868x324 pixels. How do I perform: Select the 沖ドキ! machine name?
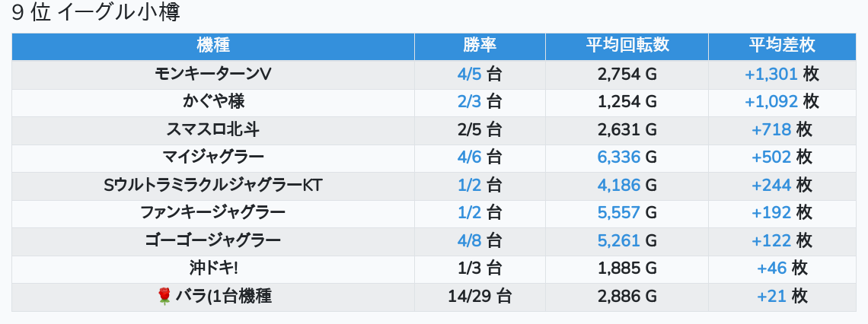[x=213, y=268]
